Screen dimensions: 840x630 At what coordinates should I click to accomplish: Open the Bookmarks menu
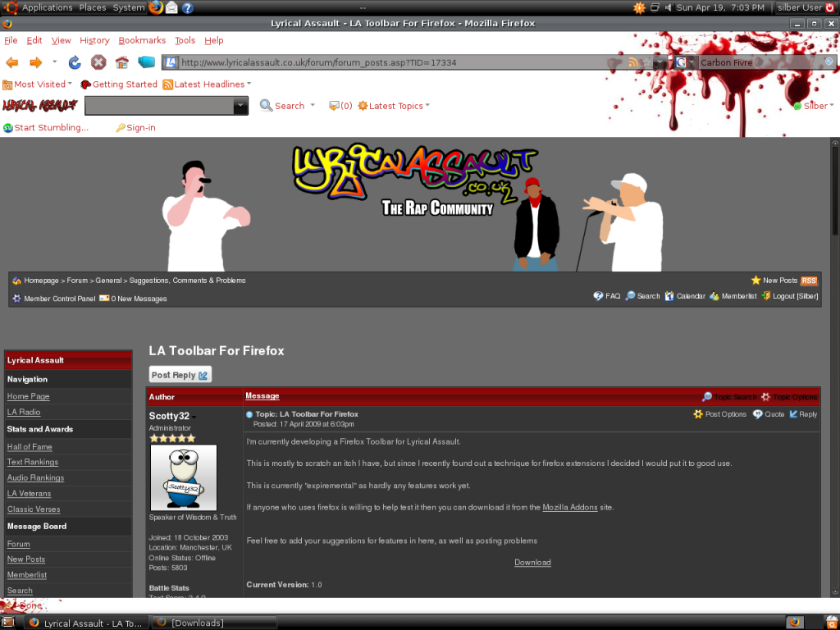tap(142, 40)
